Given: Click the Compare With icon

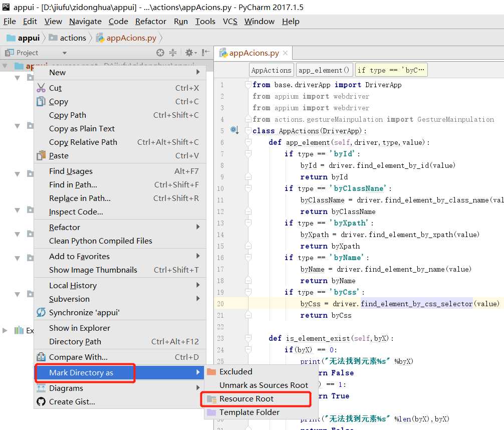Looking at the screenshot, I should coord(41,357).
